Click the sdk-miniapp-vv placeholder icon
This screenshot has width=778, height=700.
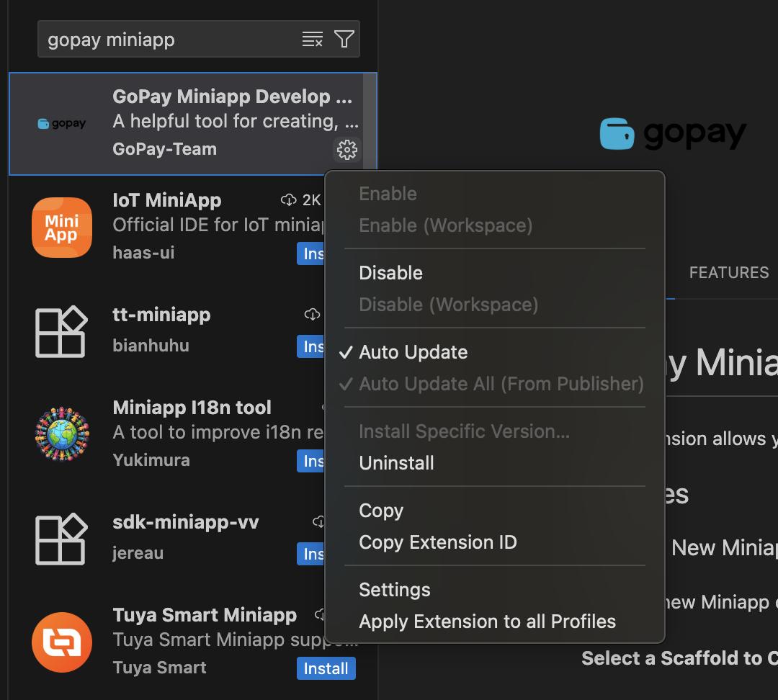coord(61,539)
